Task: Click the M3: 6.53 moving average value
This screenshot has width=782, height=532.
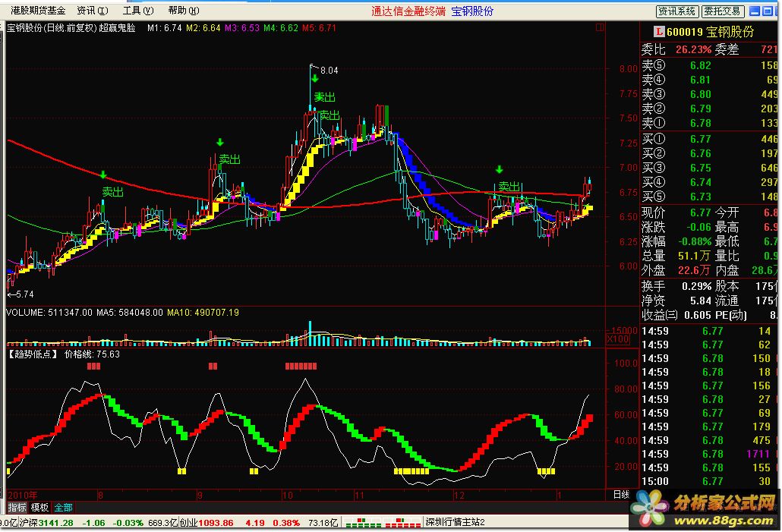Action: click(242, 28)
